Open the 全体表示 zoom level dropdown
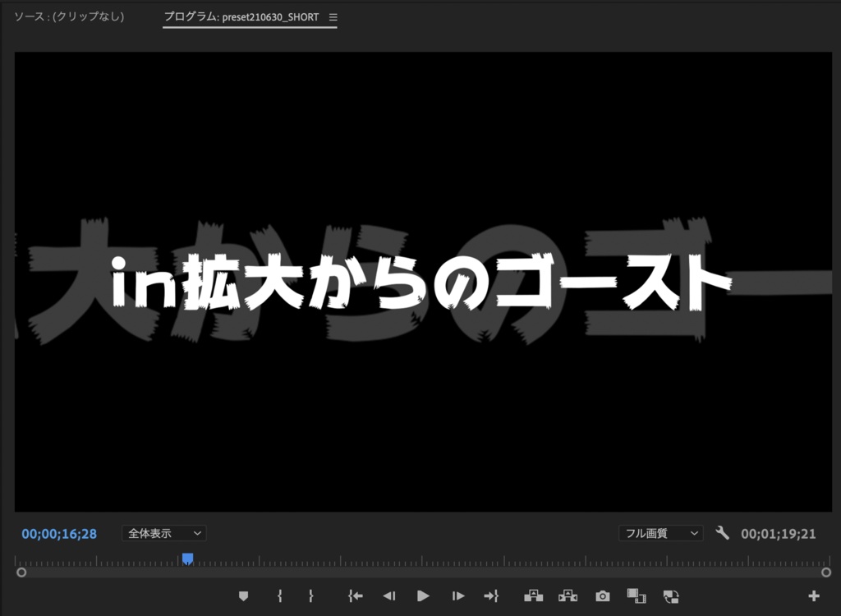The width and height of the screenshot is (841, 616). (x=163, y=533)
